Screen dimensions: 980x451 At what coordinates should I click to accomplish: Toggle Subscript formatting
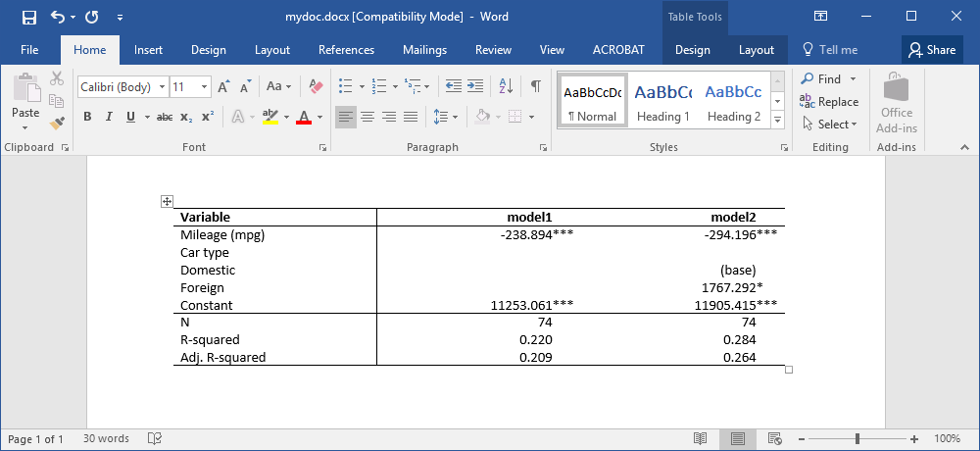click(x=186, y=117)
